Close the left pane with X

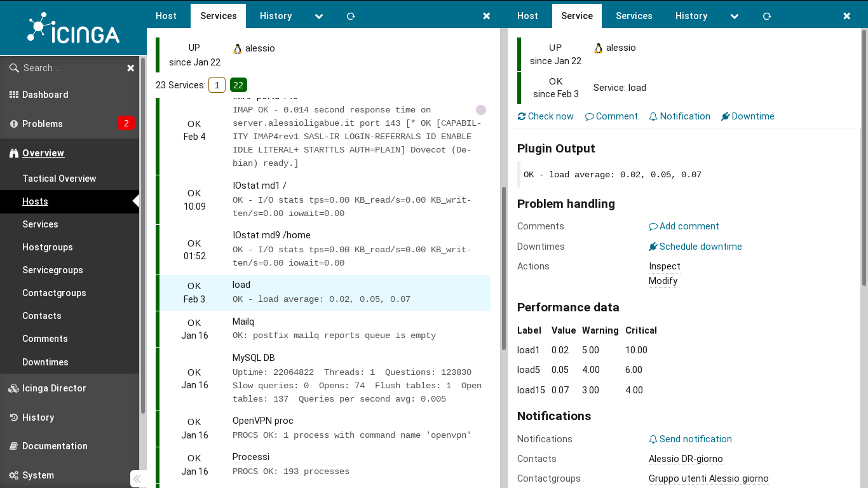487,16
